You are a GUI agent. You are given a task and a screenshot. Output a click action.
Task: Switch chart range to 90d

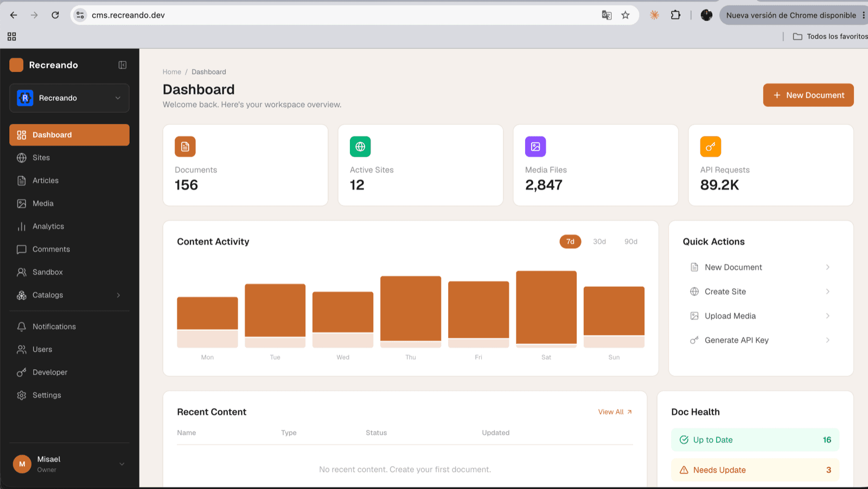click(631, 241)
